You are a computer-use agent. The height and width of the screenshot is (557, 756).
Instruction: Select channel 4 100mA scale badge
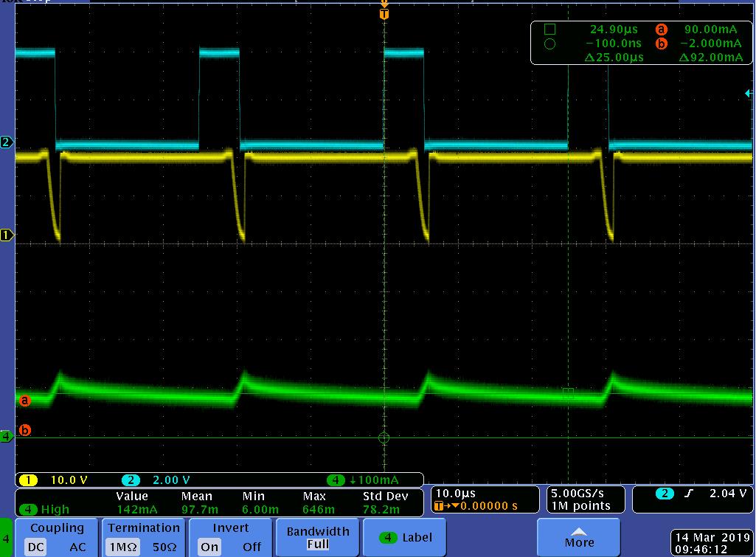click(363, 480)
